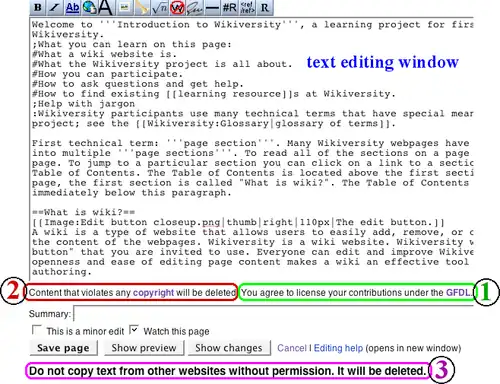500x384 pixels.
Task: Click the ignore wiki formatting icon
Action: 177,7
